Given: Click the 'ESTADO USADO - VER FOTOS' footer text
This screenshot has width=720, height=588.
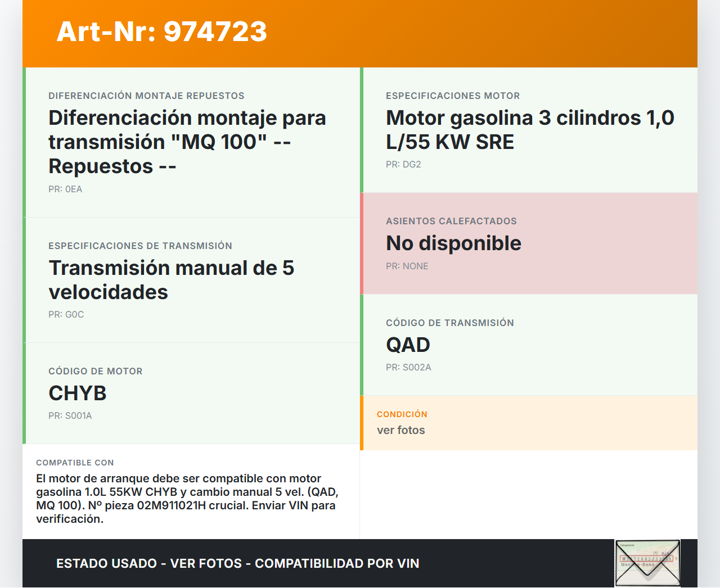Looking at the screenshot, I should (x=237, y=564).
